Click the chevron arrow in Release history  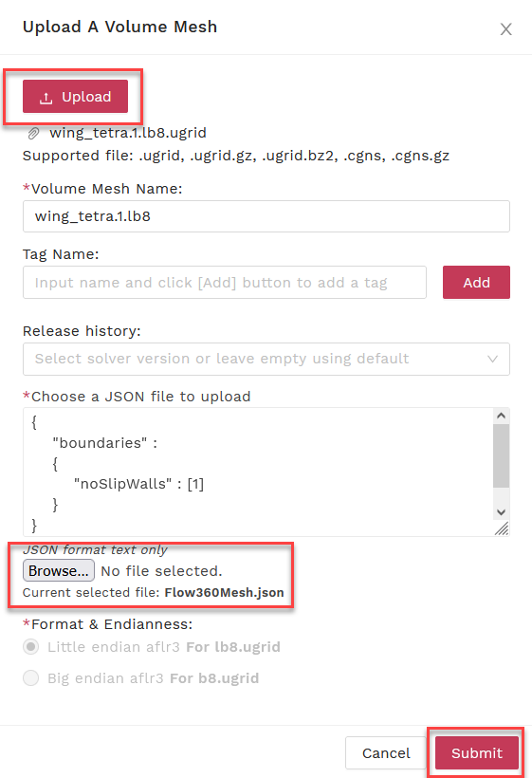tap(492, 359)
